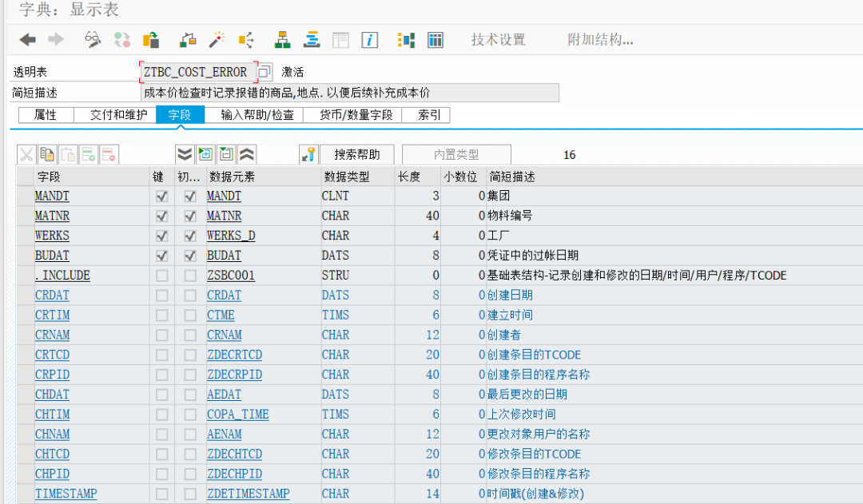Click the 技术设置 button
The image size is (863, 504).
pos(498,40)
